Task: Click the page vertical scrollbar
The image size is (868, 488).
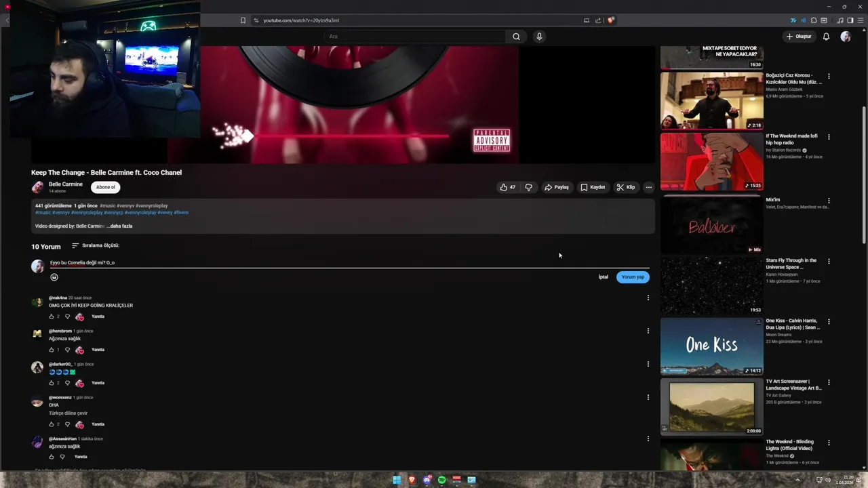Action: click(x=864, y=175)
